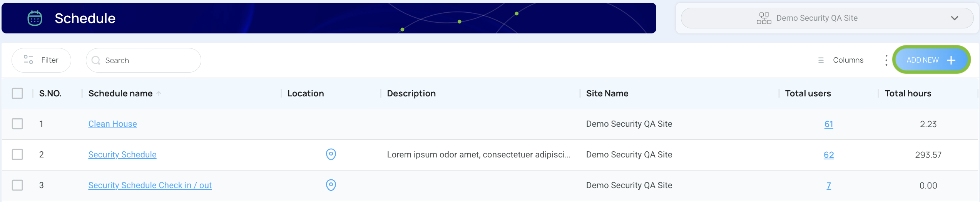The width and height of the screenshot is (980, 202).
Task: Click the location pin for Security Schedule
Action: (331, 154)
